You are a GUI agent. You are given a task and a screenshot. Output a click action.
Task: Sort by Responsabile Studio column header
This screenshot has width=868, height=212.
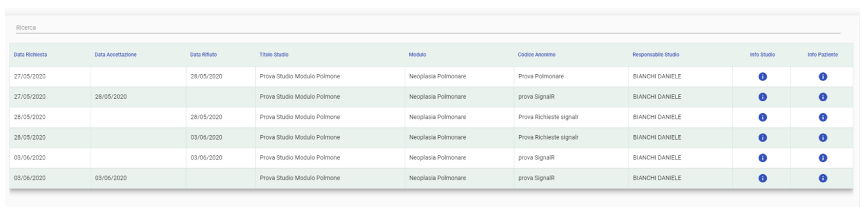pyautogui.click(x=655, y=55)
